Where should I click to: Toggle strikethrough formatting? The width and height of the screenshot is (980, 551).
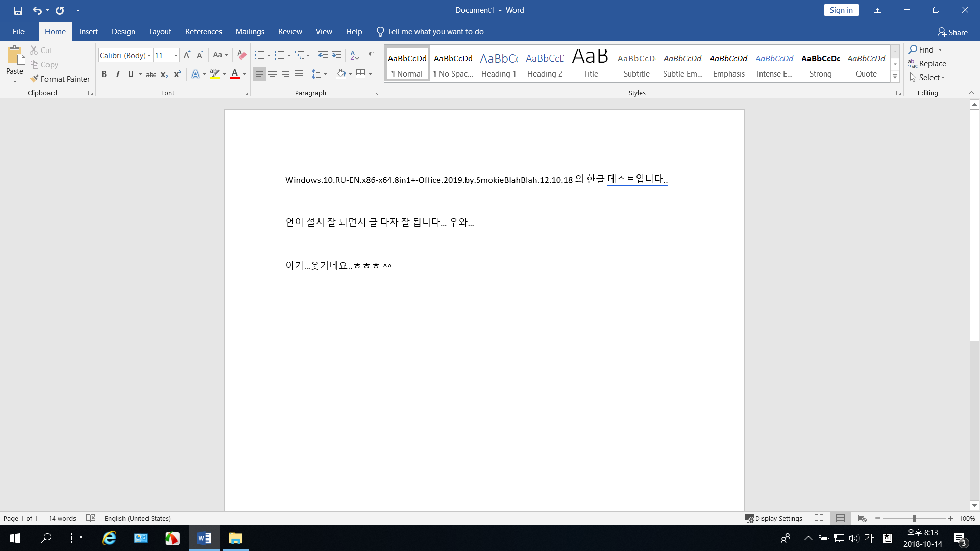tap(151, 74)
